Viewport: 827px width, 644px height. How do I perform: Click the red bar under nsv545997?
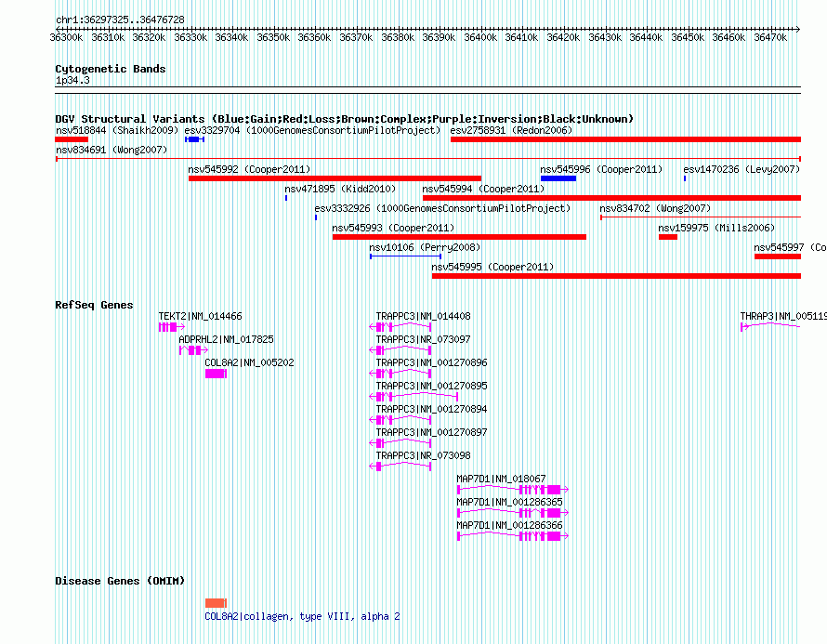point(778,256)
